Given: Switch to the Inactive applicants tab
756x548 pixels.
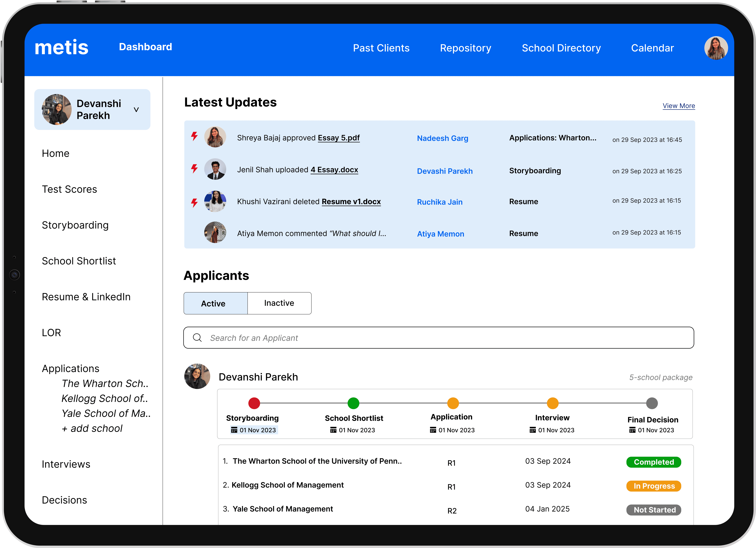Looking at the screenshot, I should 279,303.
